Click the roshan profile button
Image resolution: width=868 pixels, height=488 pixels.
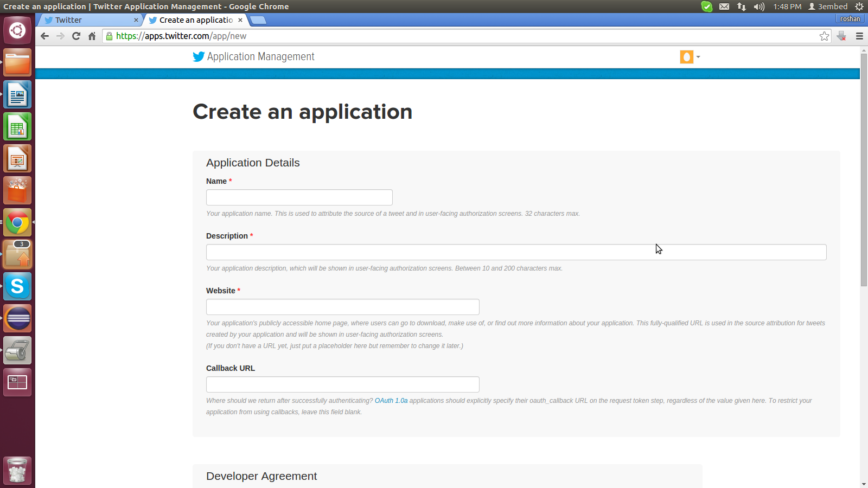[x=850, y=19]
